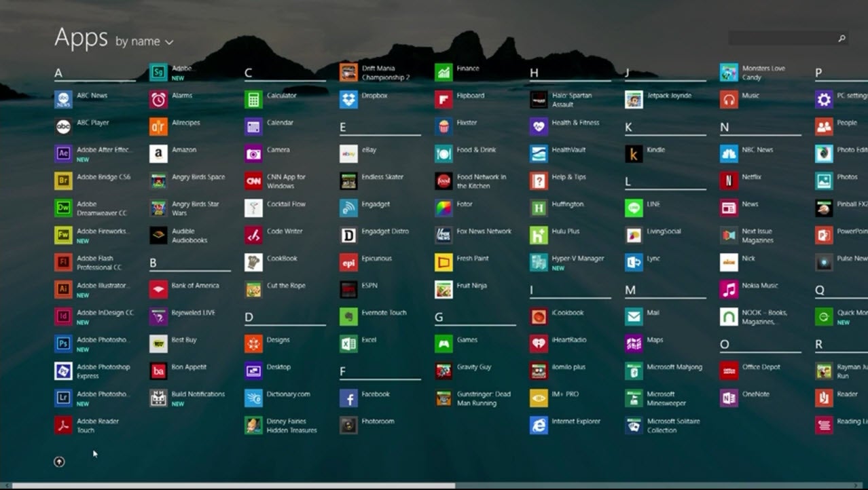The image size is (868, 490).
Task: Click the apps search input field
Action: (x=781, y=39)
